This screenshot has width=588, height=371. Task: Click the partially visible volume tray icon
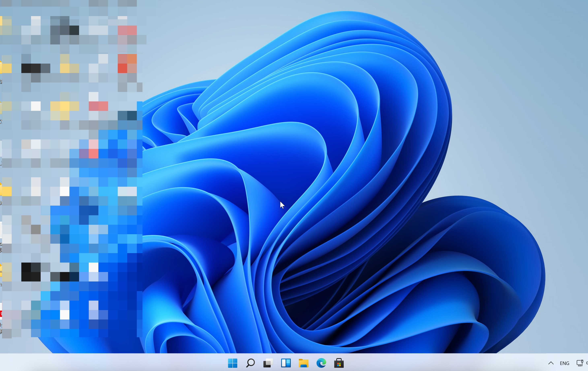coord(587,363)
